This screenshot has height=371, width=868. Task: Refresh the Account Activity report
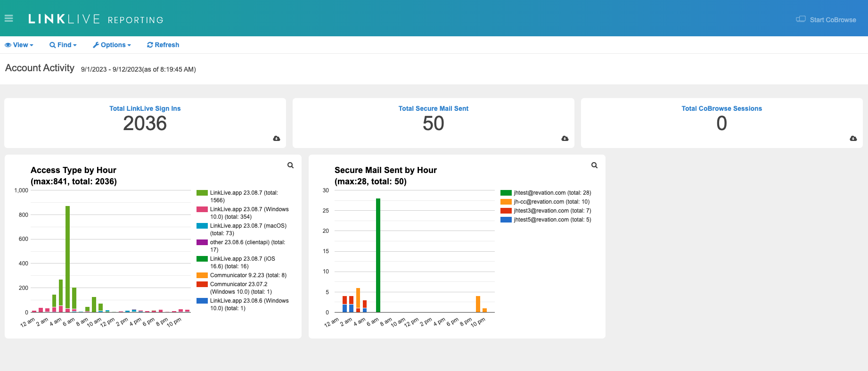[x=163, y=45]
